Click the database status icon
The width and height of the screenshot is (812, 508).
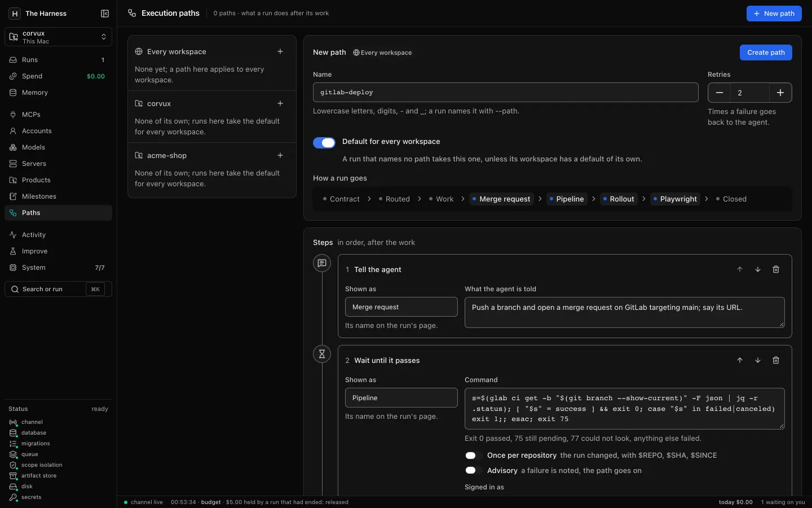13,433
